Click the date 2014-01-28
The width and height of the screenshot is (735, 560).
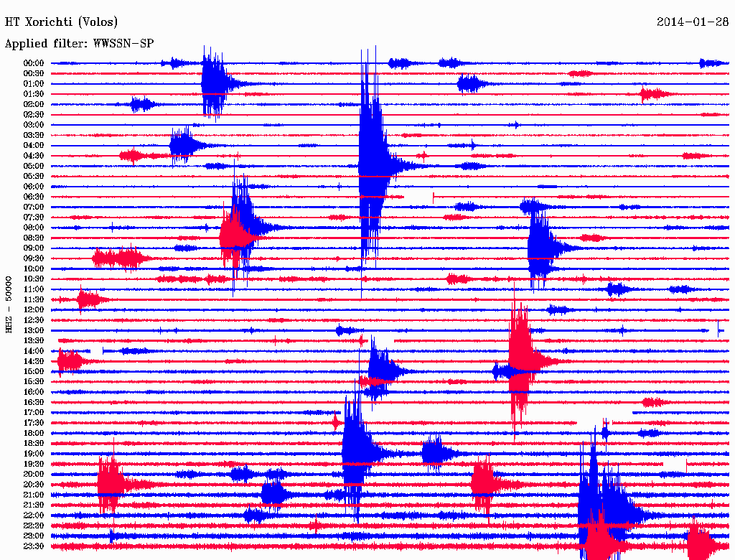point(693,22)
